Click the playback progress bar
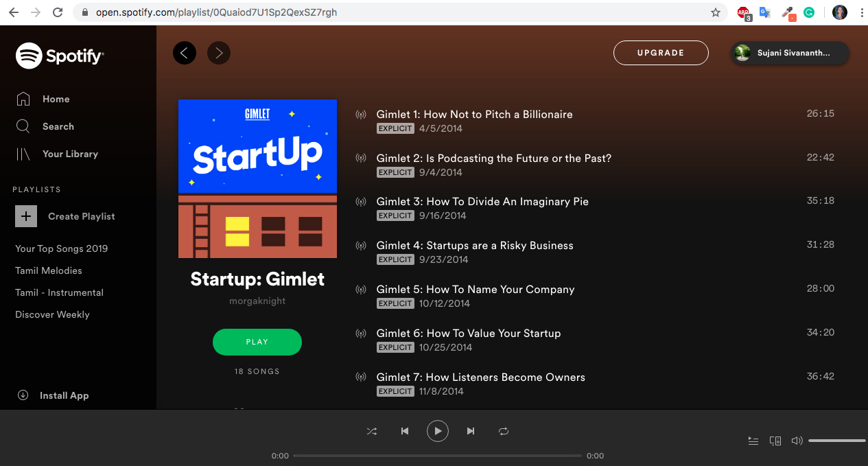868x466 pixels. [438, 456]
